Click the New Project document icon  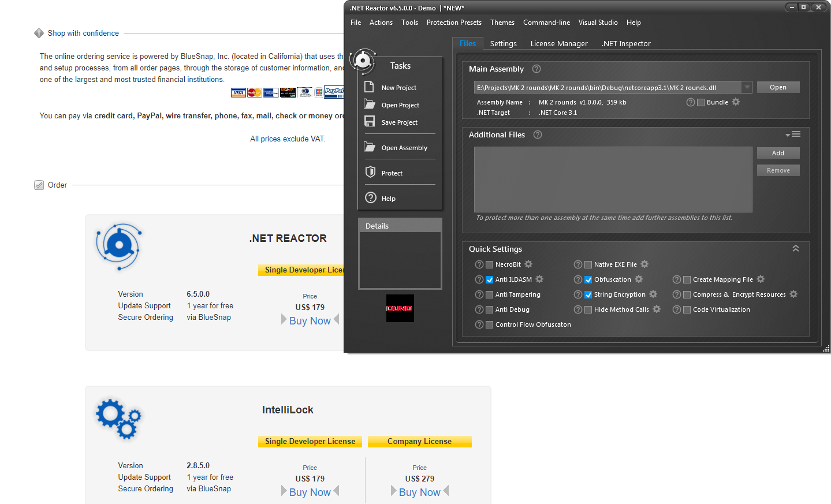click(370, 87)
